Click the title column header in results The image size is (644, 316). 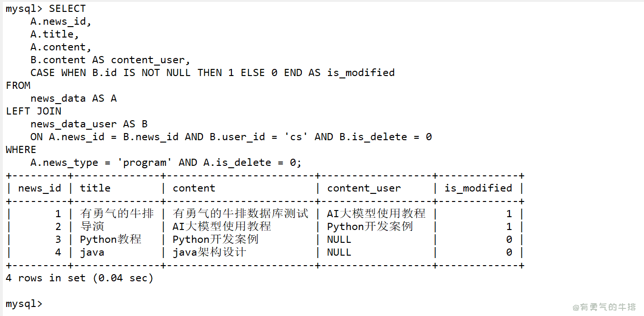click(x=95, y=188)
